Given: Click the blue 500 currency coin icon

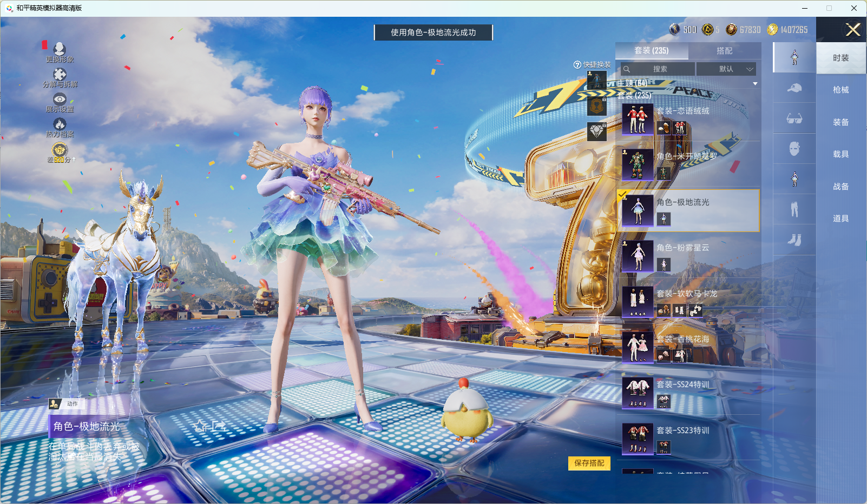Looking at the screenshot, I should 675,29.
